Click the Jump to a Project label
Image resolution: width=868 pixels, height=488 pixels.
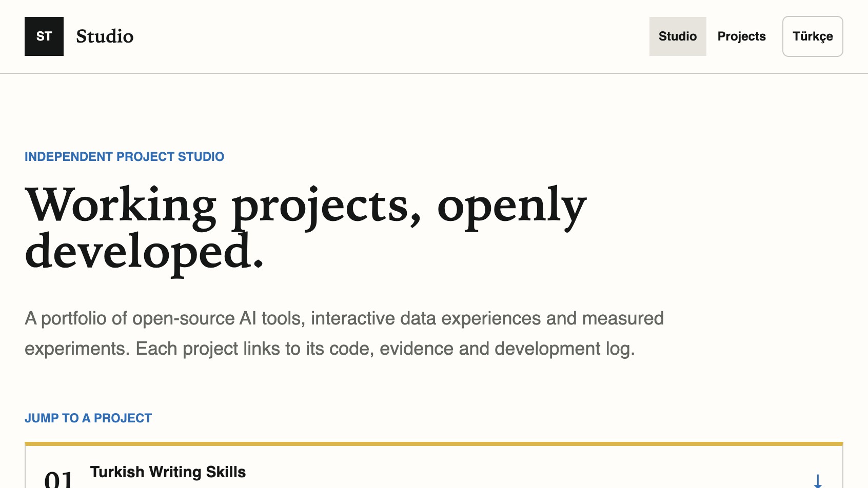click(x=88, y=418)
